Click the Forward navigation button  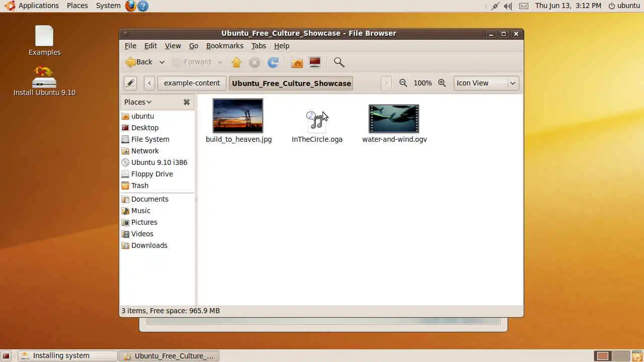[192, 62]
